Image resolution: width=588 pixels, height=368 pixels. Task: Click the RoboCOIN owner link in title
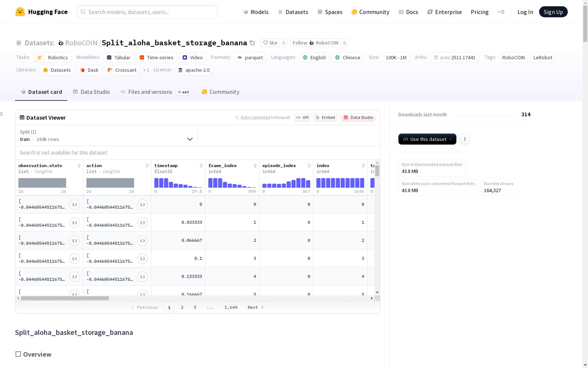coord(81,43)
